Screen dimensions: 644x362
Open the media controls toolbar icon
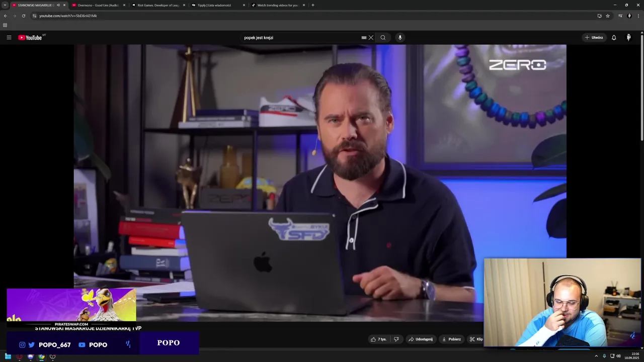tap(620, 16)
